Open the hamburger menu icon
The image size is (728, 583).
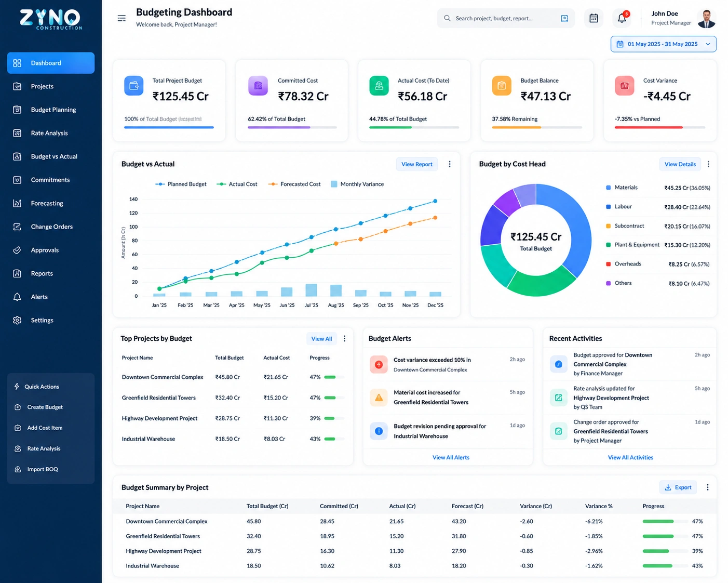point(122,18)
